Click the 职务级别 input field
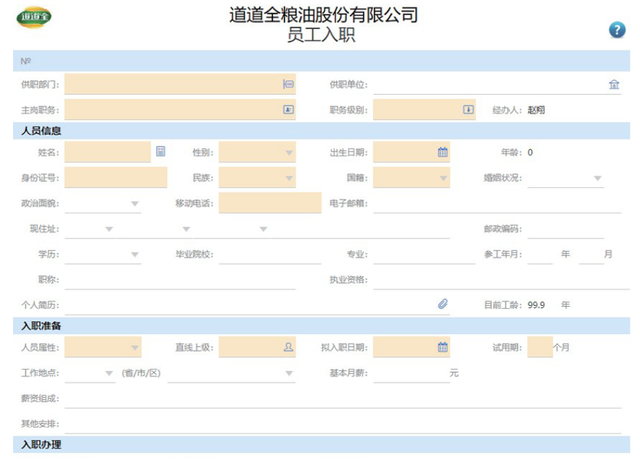This screenshot has width=640, height=461. click(x=424, y=109)
